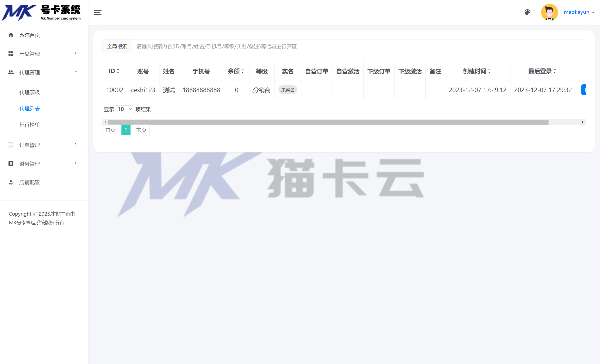Image resolution: width=600 pixels, height=364 pixels.
Task: Click the S icon beside 财务管理
Action: point(11,163)
